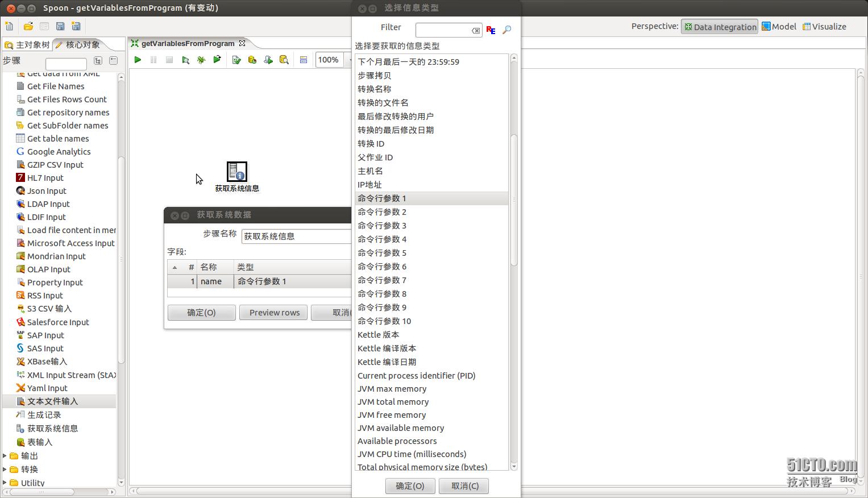Show or hide the execution results pane
This screenshot has width=868, height=498.
[304, 60]
